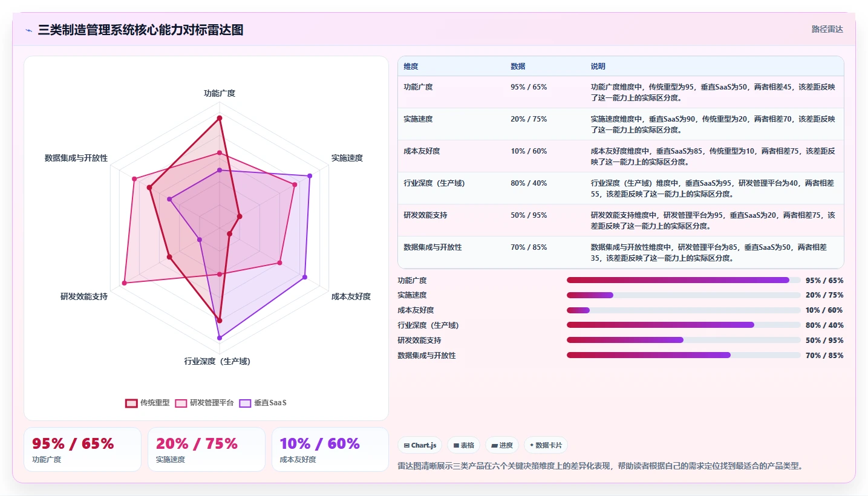Click the 实施速度 radar axis label
Viewport: 868px width, 496px height.
coord(347,158)
